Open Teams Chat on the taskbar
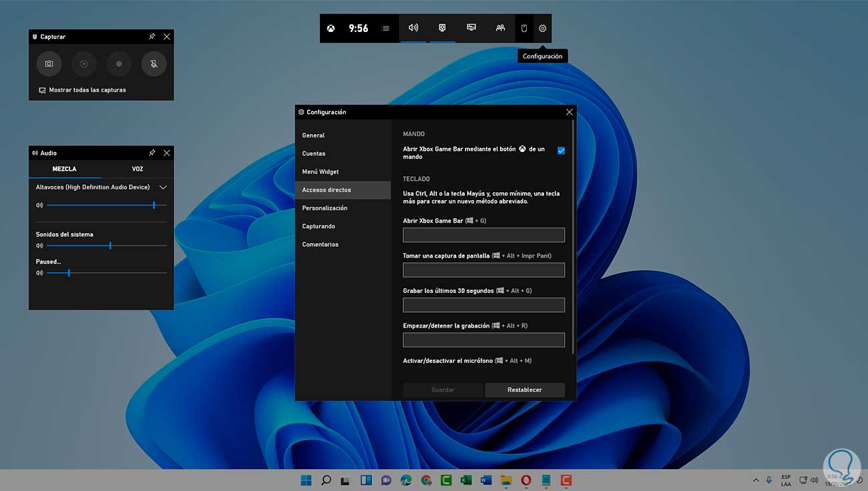The height and width of the screenshot is (491, 868). pyautogui.click(x=386, y=480)
